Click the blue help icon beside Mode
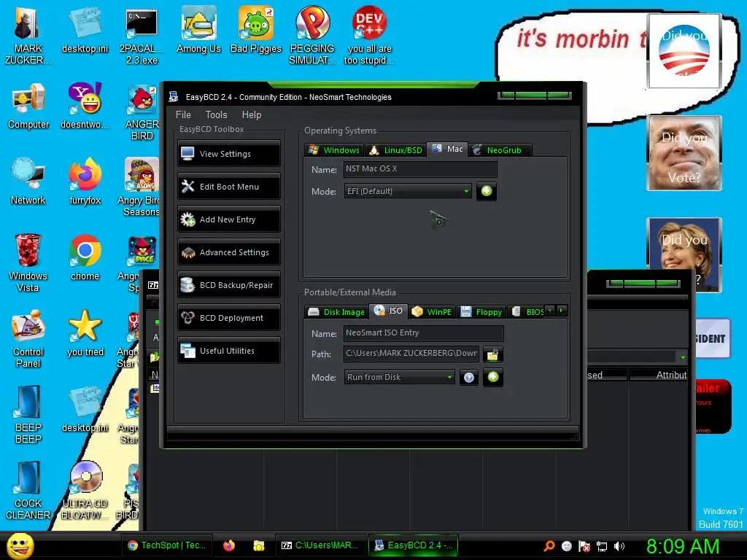Image resolution: width=747 pixels, height=560 pixels. tap(469, 378)
